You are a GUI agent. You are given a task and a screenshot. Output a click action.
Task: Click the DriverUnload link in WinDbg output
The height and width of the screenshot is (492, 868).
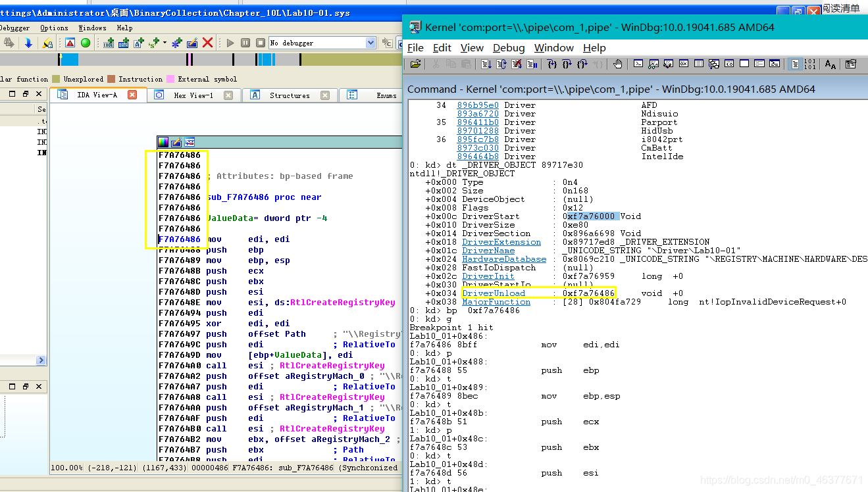494,293
